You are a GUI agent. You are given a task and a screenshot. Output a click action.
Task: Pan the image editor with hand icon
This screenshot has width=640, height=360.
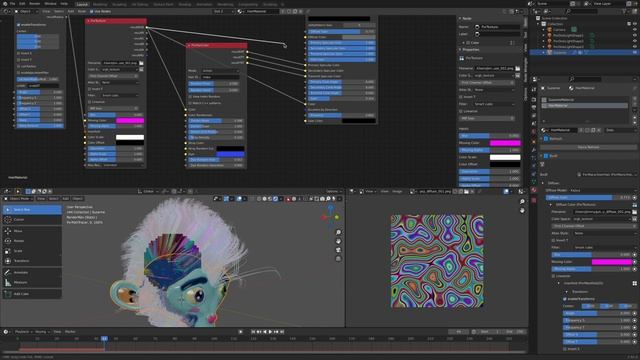point(522,210)
